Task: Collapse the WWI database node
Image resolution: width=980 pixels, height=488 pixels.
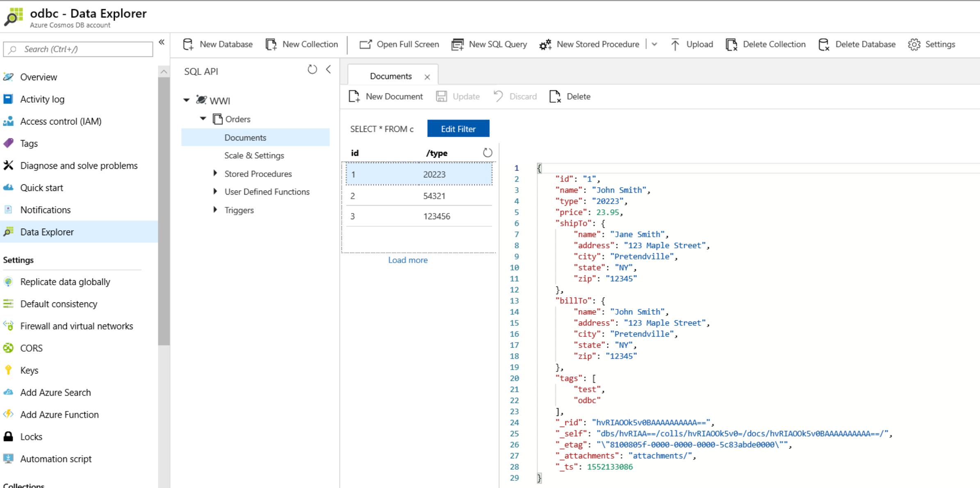Action: pyautogui.click(x=187, y=100)
